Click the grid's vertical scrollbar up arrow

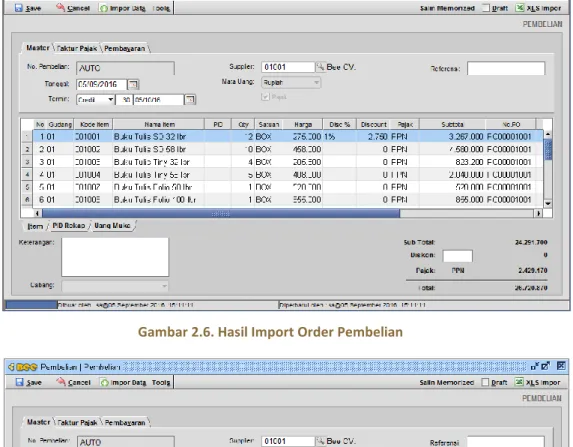tap(548, 134)
